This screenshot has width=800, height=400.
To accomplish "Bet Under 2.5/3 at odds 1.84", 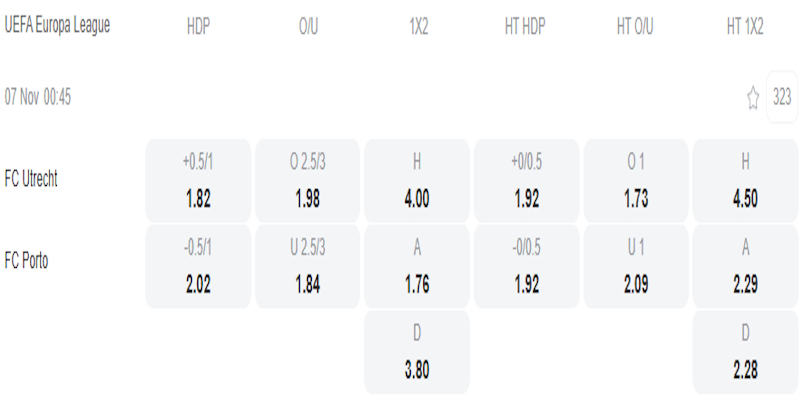I will pyautogui.click(x=307, y=266).
